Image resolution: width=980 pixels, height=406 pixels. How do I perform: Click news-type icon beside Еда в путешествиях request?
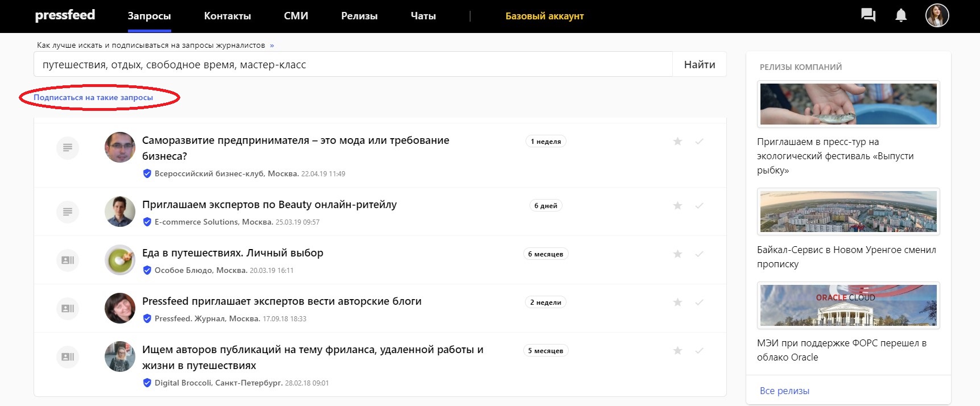pyautogui.click(x=68, y=260)
